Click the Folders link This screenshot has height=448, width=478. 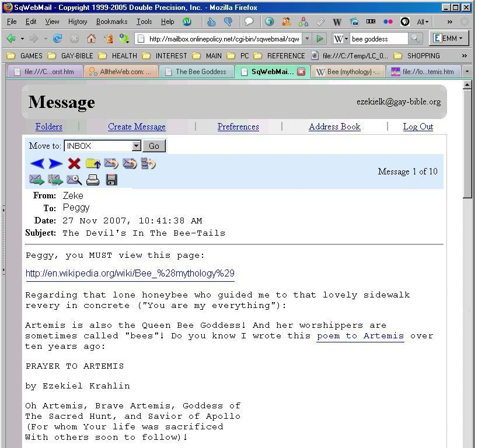[49, 127]
